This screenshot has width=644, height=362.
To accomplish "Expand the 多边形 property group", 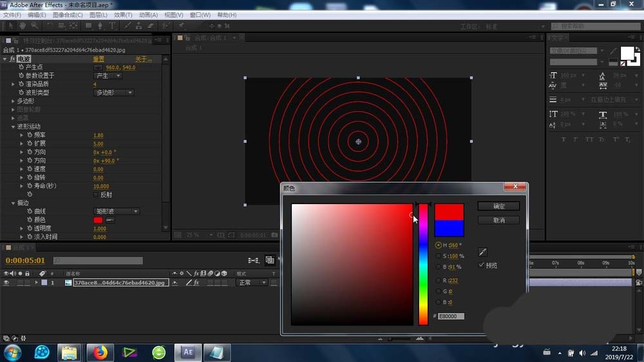I will pos(13,101).
